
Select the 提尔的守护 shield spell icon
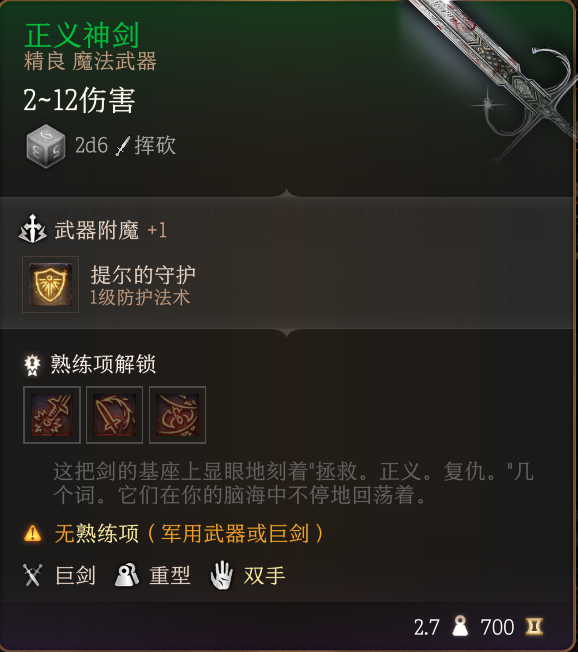pos(50,284)
